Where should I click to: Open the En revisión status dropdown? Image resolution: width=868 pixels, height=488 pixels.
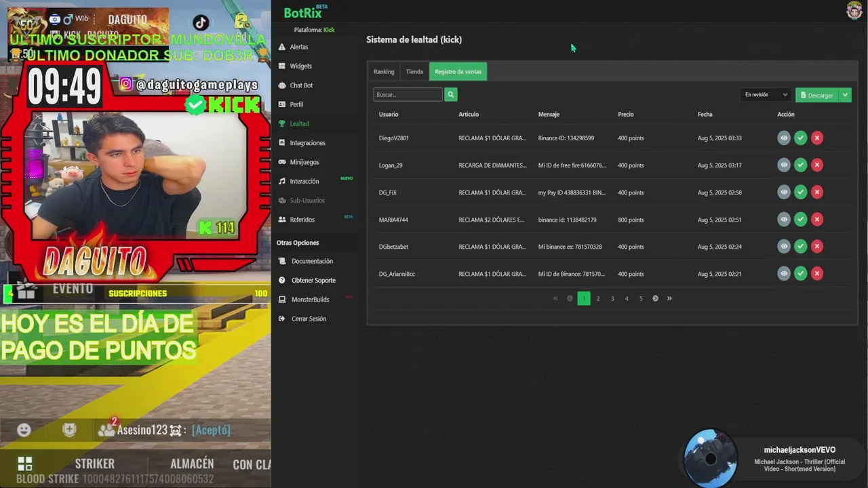coord(766,95)
